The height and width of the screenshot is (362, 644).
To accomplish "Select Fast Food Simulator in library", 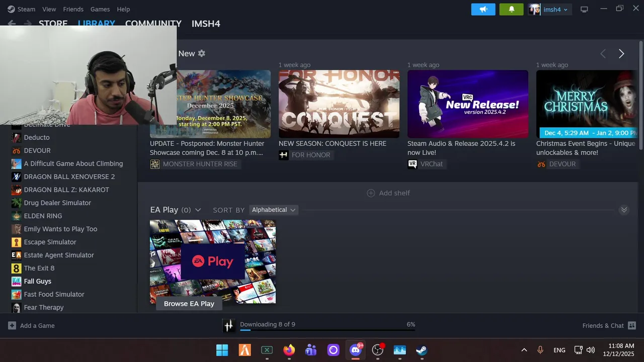I will (54, 294).
